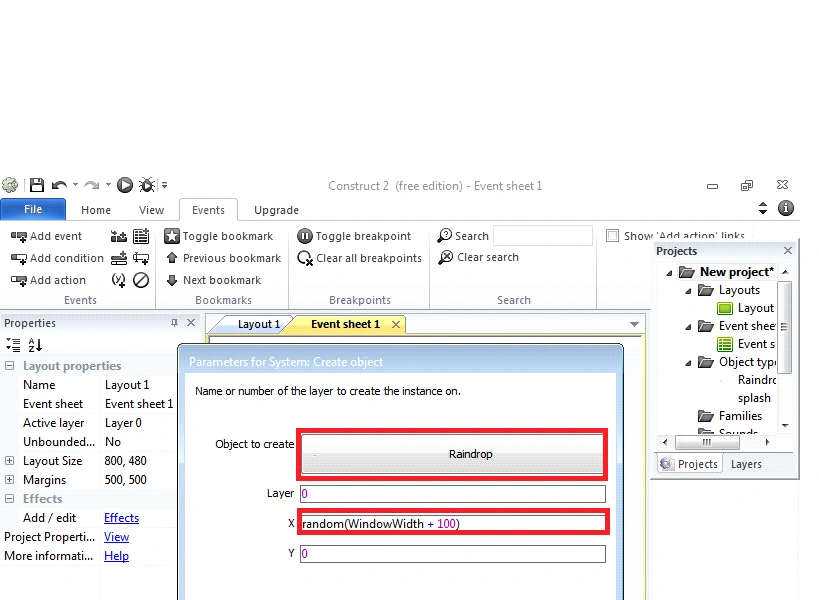819x600 pixels.
Task: Switch to the View ribbon tab
Action: pos(151,210)
